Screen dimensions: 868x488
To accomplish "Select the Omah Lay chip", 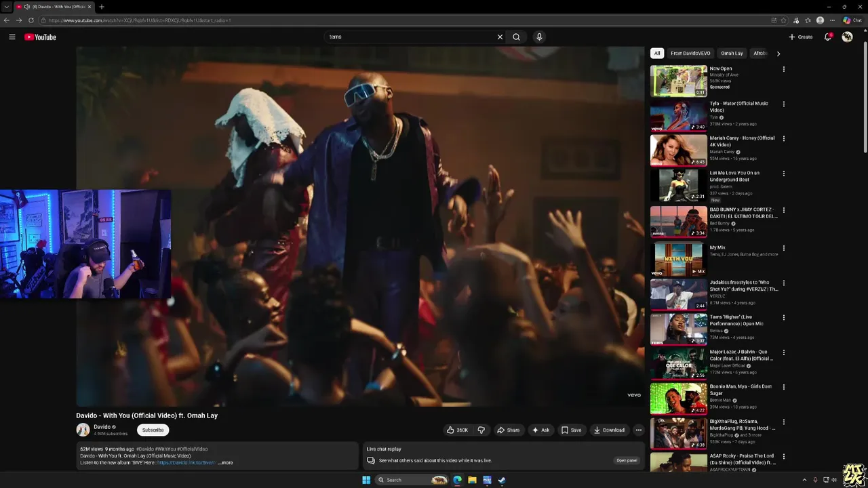I will coord(732,53).
